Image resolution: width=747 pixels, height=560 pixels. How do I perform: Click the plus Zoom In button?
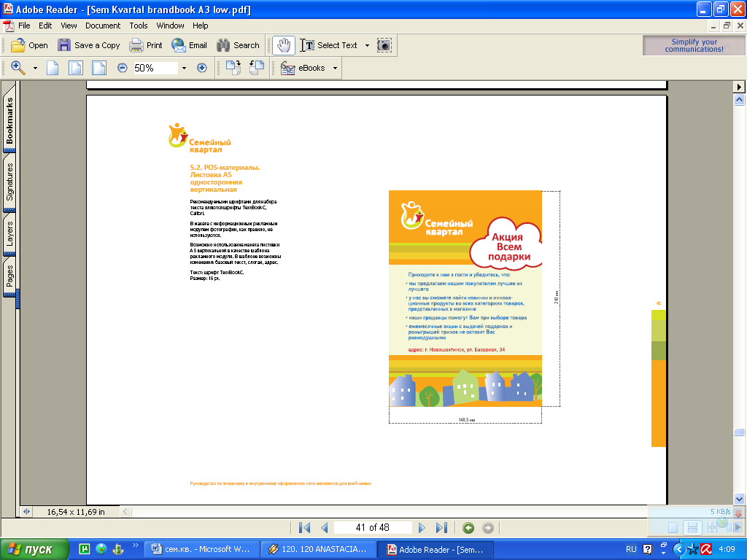click(202, 68)
